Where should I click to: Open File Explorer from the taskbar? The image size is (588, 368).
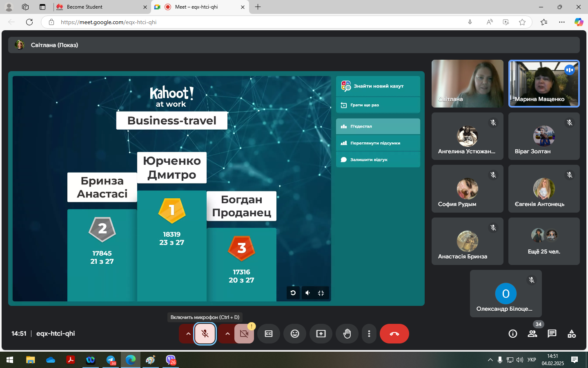31,360
